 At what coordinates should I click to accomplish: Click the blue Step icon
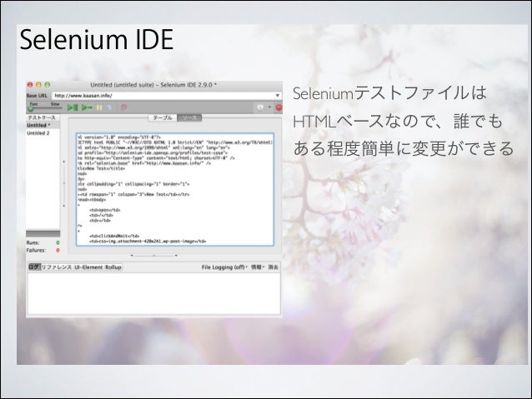[109, 107]
